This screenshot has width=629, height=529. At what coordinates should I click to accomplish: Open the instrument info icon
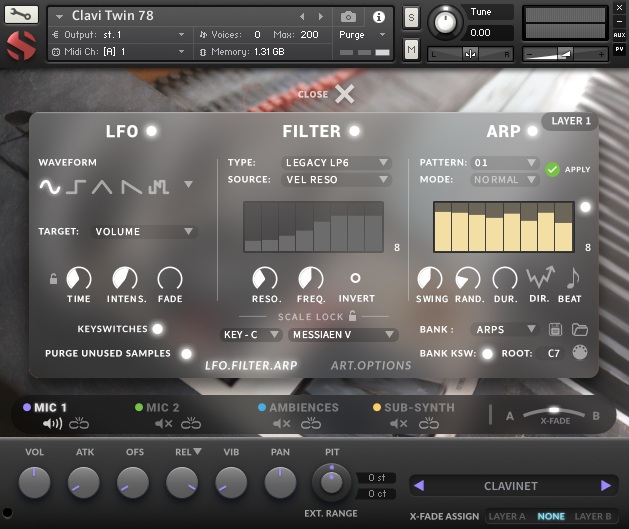click(379, 17)
